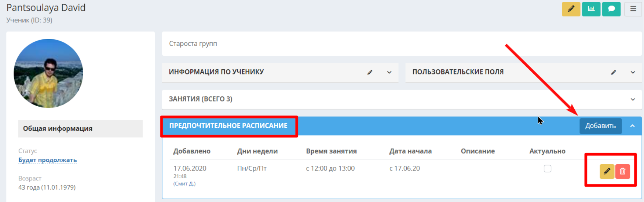Click the age value 43 года (11.01.1979)
644x202 pixels.
(47, 187)
